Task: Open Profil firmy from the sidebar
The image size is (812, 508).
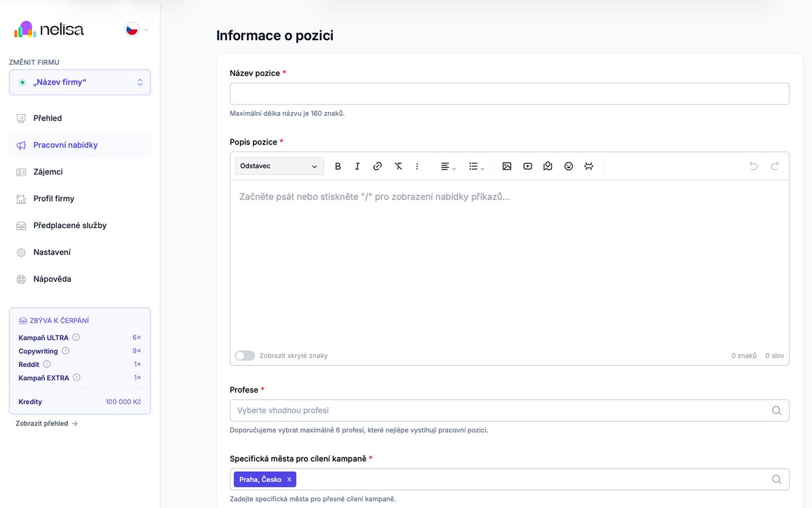Action: pyautogui.click(x=53, y=199)
